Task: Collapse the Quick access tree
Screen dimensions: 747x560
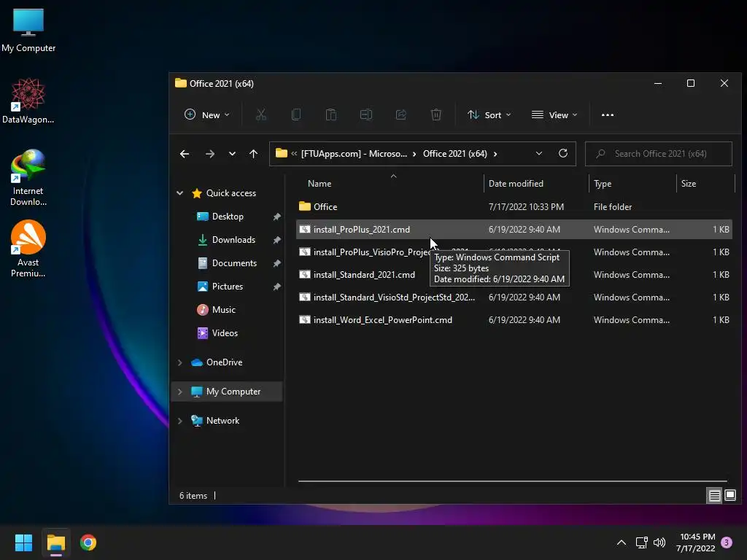Action: pyautogui.click(x=179, y=192)
